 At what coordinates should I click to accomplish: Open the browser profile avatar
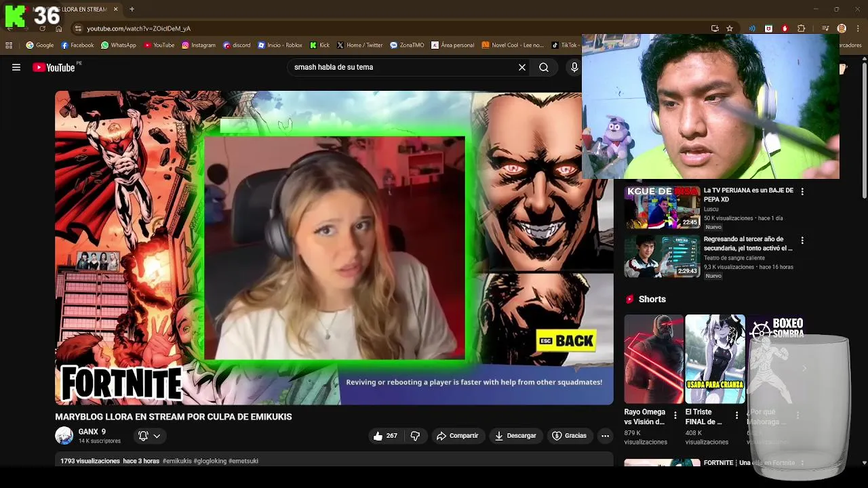842,28
